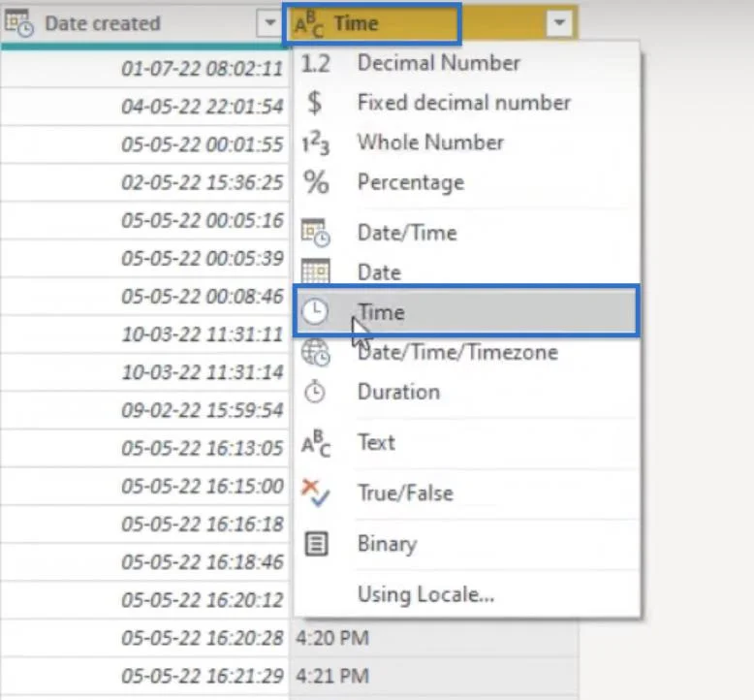Click the clock icon beside Time

(315, 312)
